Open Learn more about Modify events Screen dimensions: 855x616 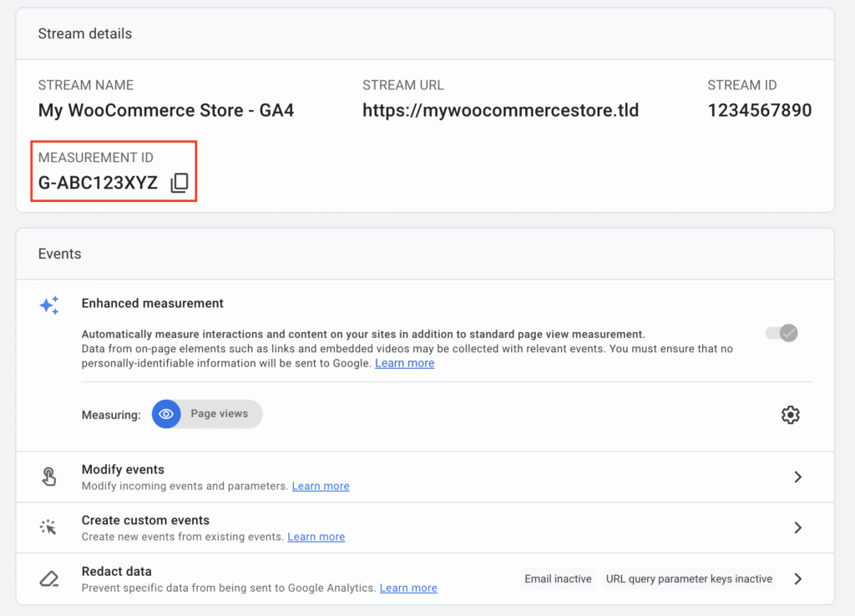point(320,486)
